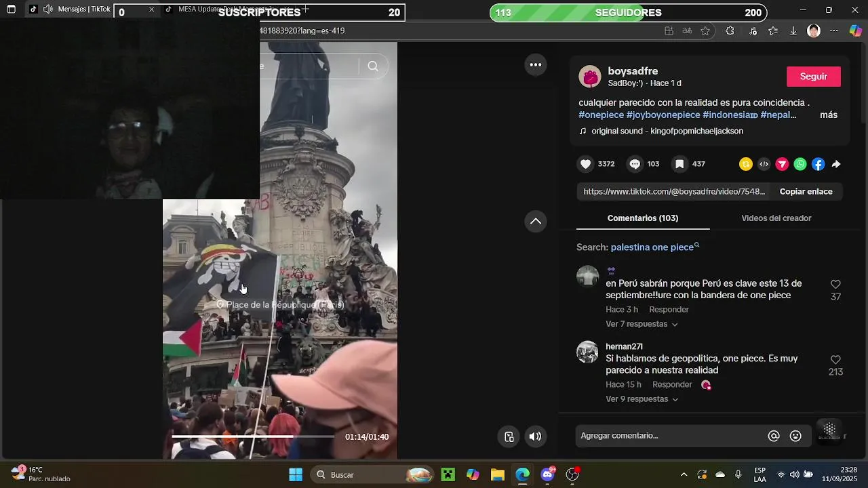Click the video URL text field
The height and width of the screenshot is (488, 868).
pyautogui.click(x=674, y=192)
